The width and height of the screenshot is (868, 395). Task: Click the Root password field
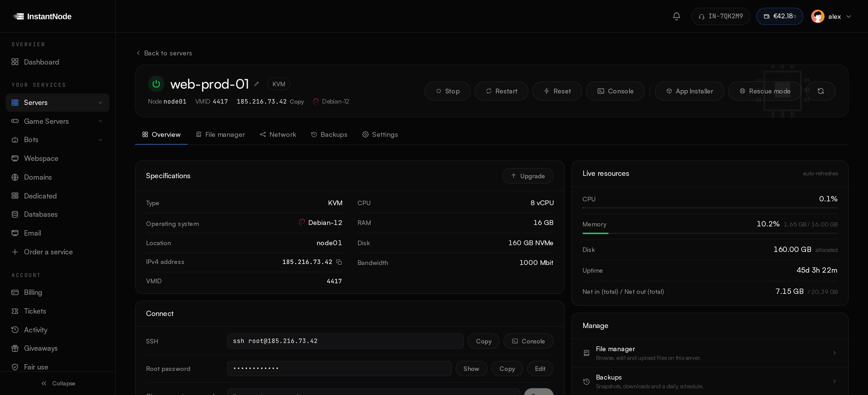click(339, 369)
